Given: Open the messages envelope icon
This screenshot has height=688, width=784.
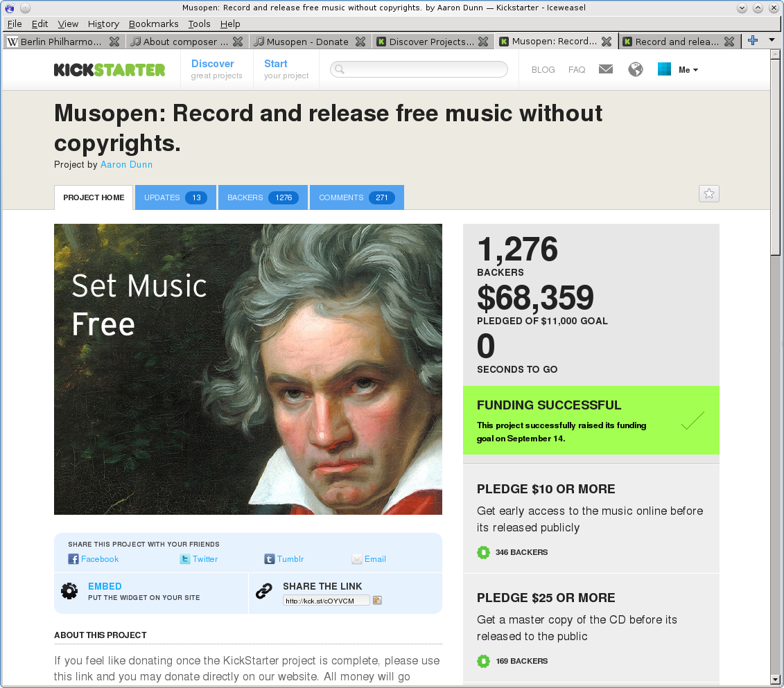Looking at the screenshot, I should pyautogui.click(x=605, y=69).
